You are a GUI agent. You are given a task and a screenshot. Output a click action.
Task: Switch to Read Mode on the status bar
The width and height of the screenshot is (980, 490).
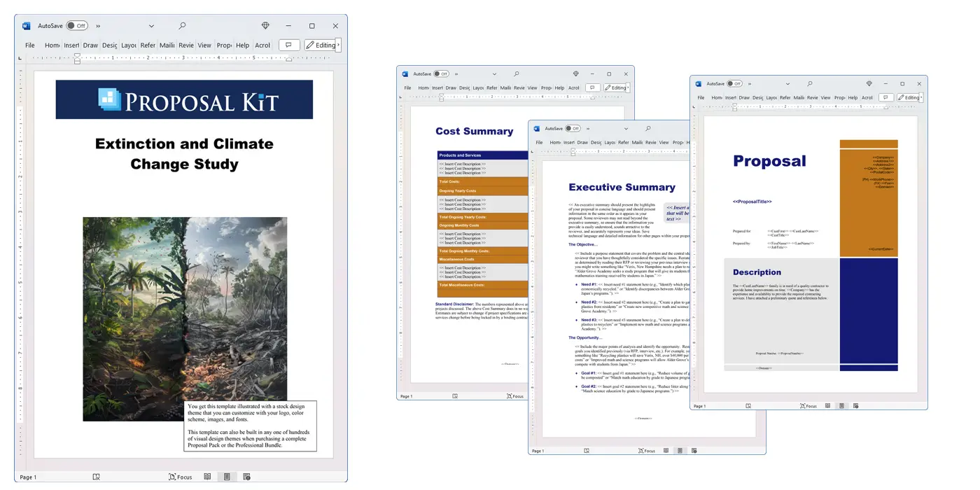[207, 476]
